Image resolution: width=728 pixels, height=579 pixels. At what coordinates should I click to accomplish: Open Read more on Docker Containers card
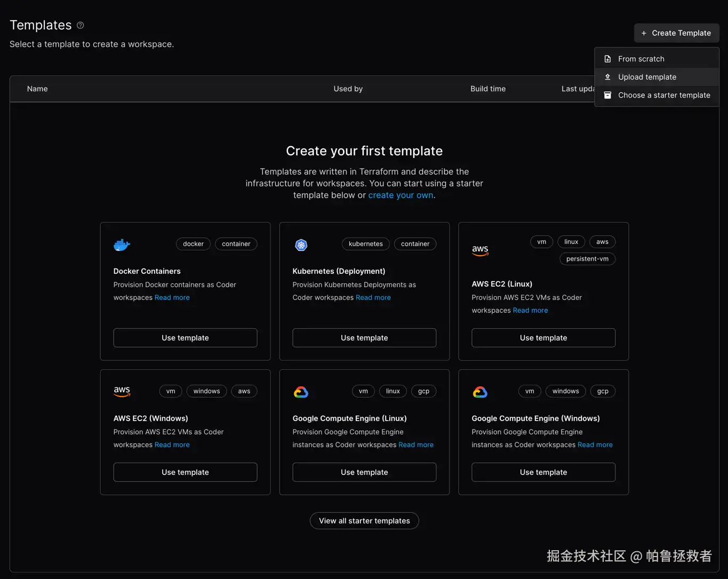point(172,298)
